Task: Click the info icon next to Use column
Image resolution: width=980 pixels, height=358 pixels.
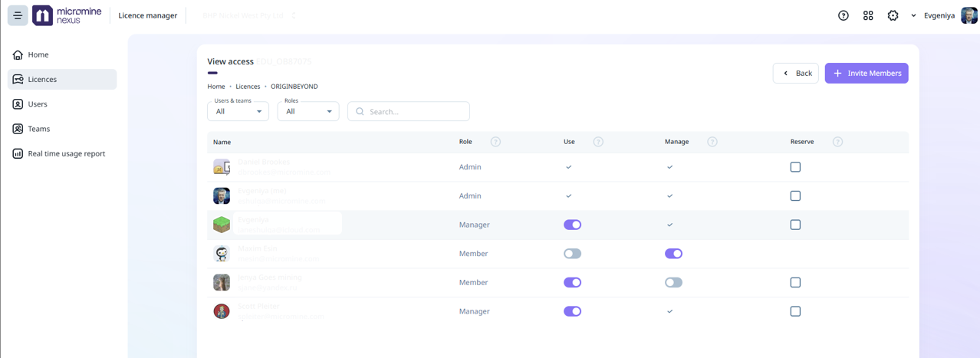Action: point(598,142)
